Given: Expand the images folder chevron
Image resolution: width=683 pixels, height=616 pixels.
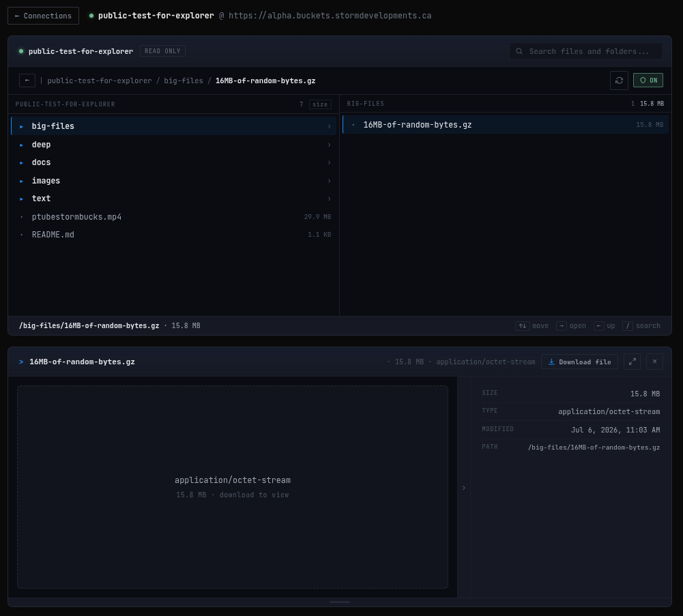Looking at the screenshot, I should (x=329, y=181).
